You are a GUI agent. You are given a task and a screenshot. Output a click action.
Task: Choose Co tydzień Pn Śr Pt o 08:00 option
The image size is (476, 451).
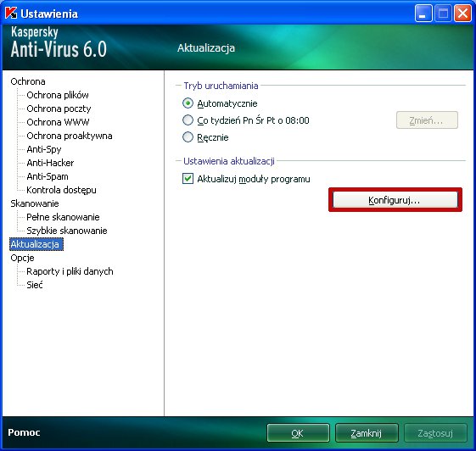188,120
